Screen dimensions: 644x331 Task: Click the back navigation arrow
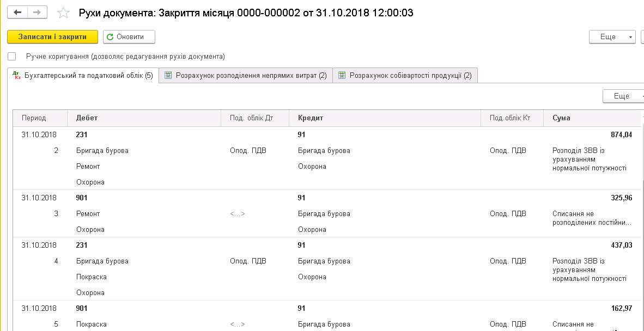click(17, 12)
